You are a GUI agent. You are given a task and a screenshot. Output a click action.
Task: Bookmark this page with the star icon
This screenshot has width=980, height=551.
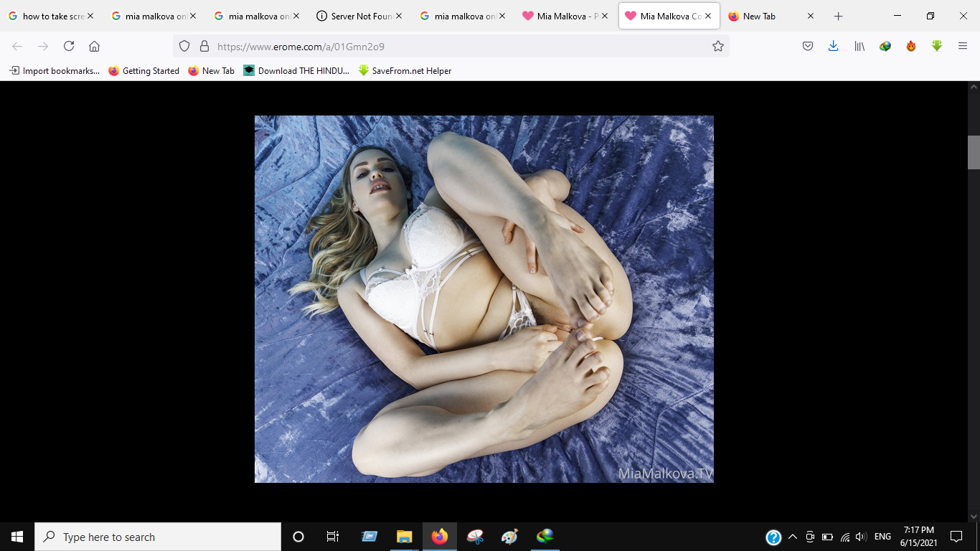coord(717,46)
